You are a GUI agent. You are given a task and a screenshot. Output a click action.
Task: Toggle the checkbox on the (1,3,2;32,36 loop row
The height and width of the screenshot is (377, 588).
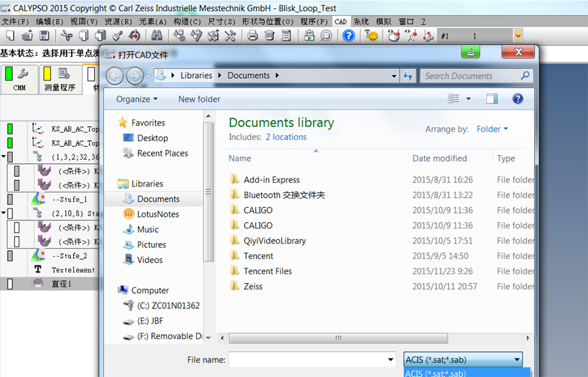tap(10, 157)
